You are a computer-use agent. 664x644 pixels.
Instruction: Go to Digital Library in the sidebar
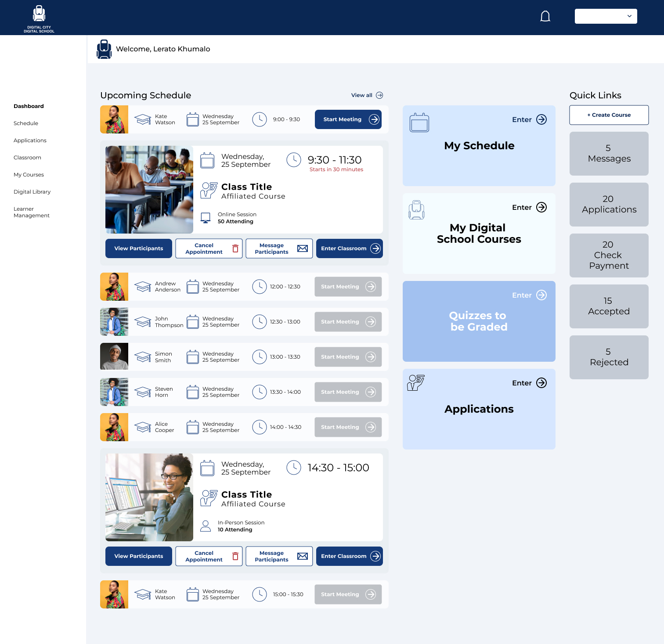tap(32, 192)
